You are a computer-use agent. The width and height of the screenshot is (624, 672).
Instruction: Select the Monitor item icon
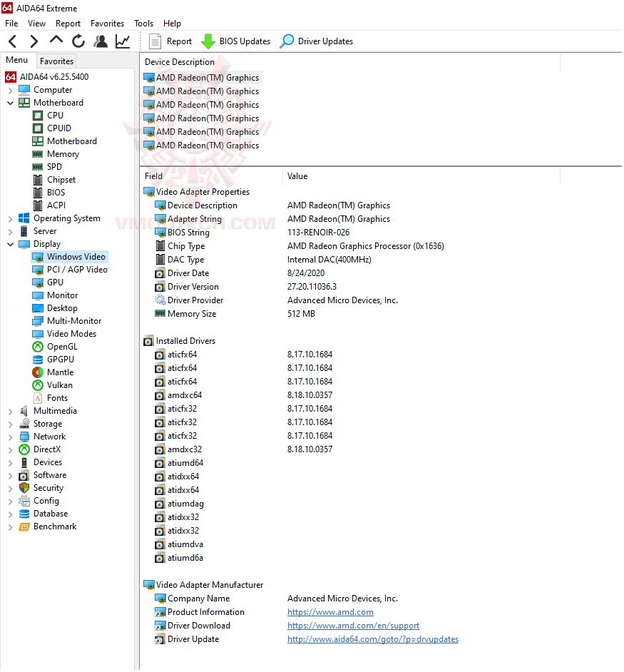coord(38,296)
